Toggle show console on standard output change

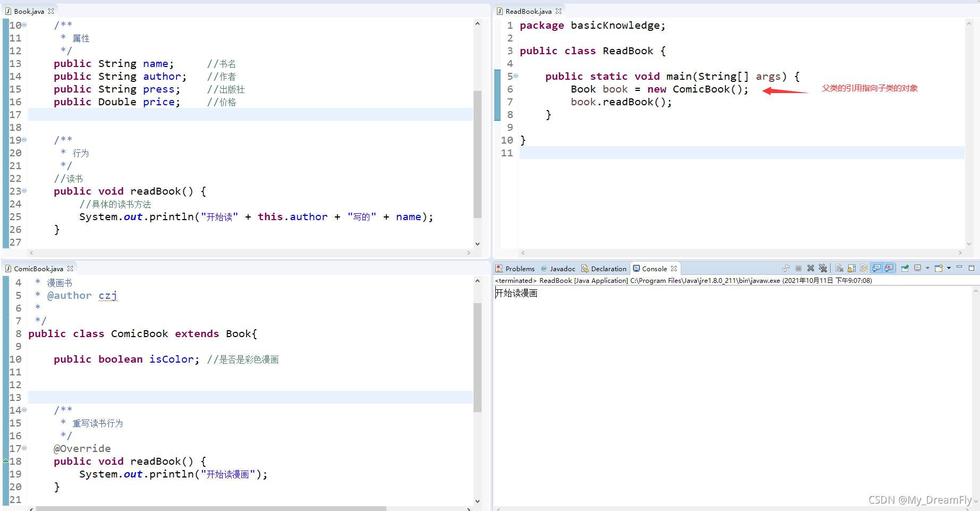[x=876, y=268]
